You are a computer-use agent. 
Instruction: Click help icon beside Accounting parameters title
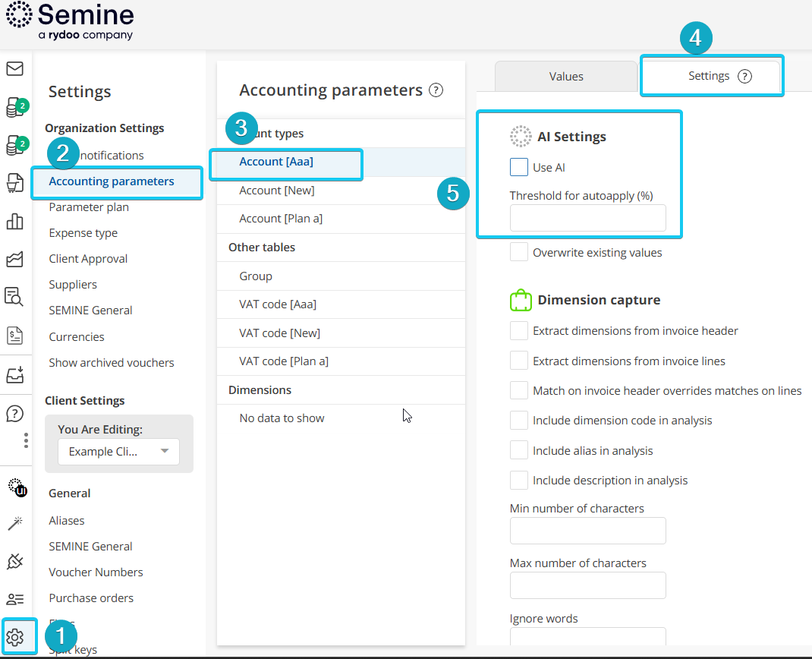(x=436, y=90)
